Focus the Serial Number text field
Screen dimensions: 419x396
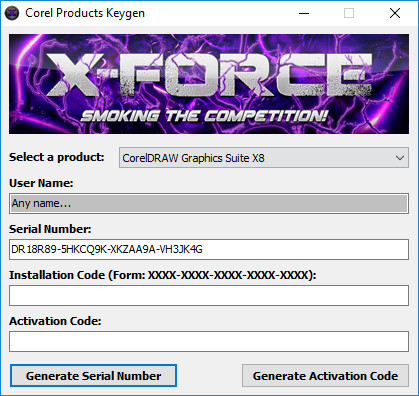point(209,249)
